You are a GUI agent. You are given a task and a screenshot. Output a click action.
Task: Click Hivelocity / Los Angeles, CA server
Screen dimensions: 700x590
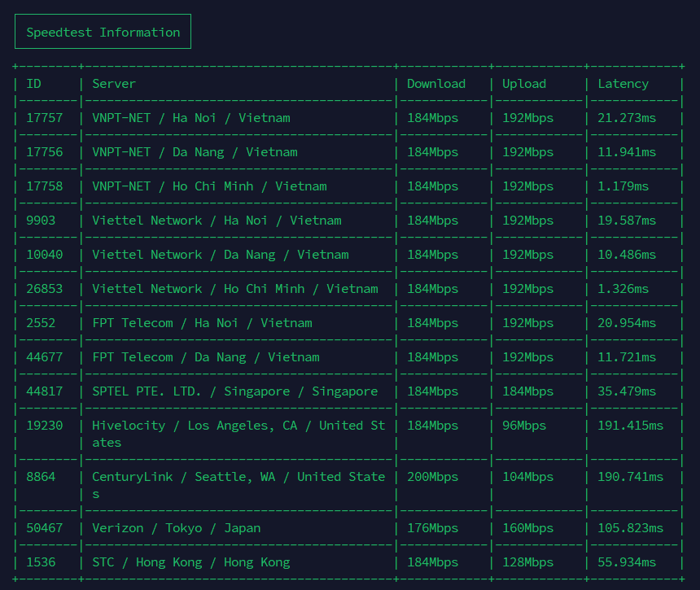[x=238, y=434]
